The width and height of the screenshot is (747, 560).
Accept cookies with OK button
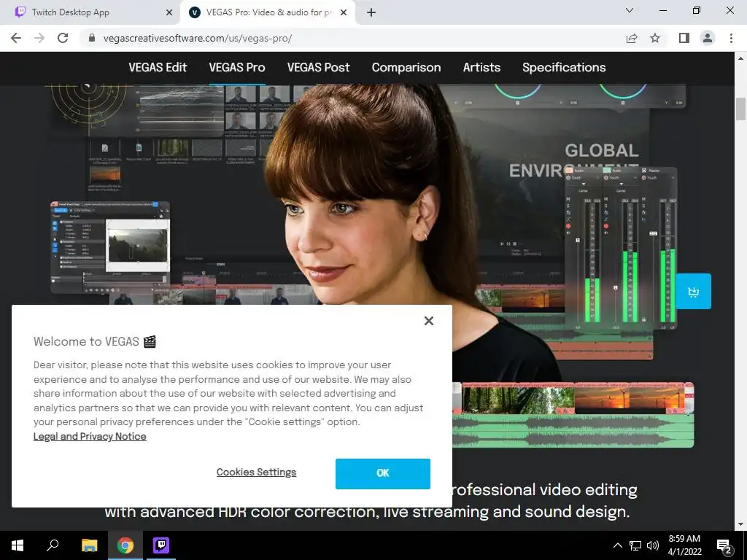pos(382,474)
